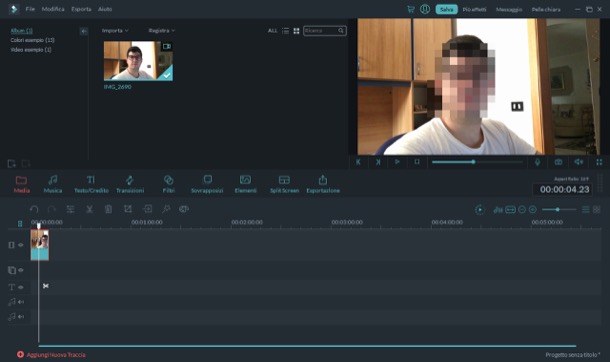
Task: Open the Musica library tab
Action: [53, 184]
